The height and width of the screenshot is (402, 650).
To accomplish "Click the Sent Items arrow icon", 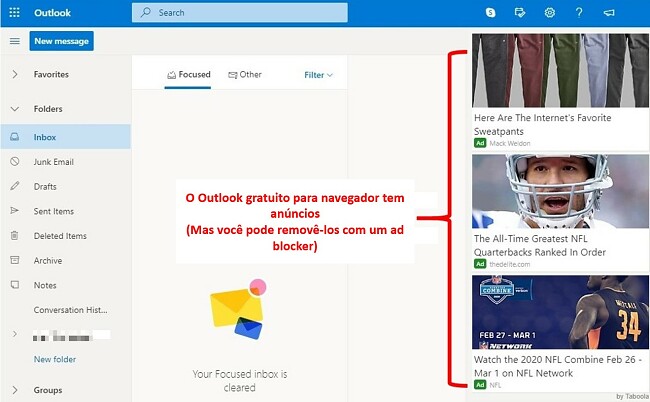I will coord(15,211).
